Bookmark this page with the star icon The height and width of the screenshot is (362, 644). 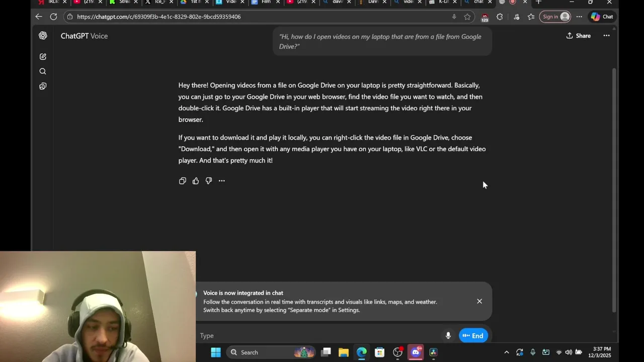pos(467,17)
